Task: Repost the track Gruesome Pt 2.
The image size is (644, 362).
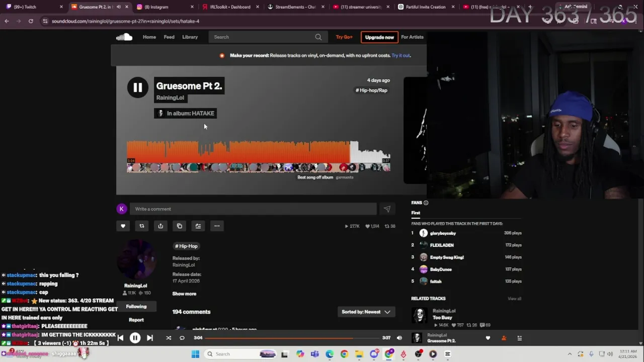Action: tap(142, 226)
